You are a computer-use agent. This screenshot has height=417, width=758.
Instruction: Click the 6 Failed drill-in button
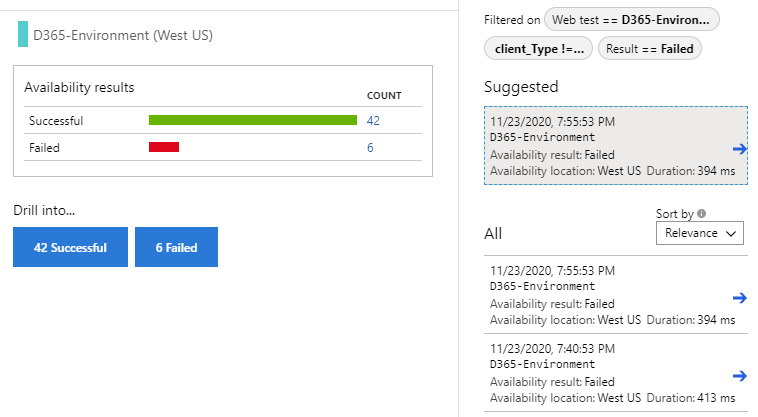click(x=176, y=247)
